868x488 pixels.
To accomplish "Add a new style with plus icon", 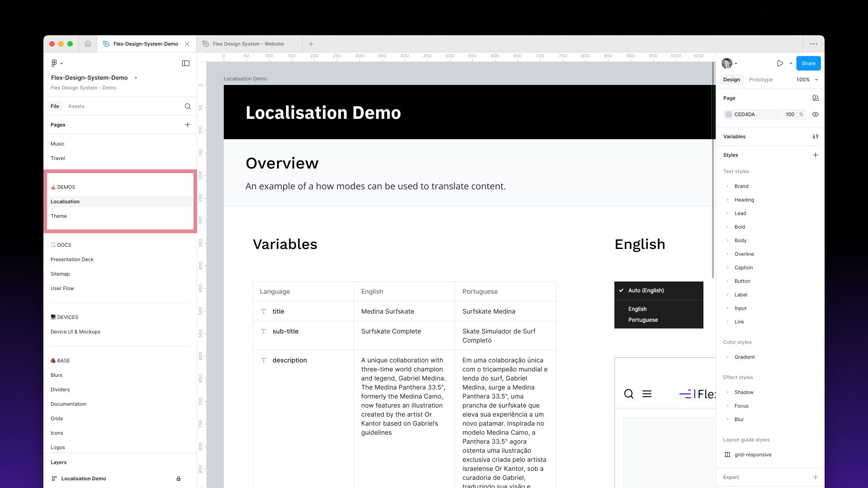I will (x=816, y=155).
